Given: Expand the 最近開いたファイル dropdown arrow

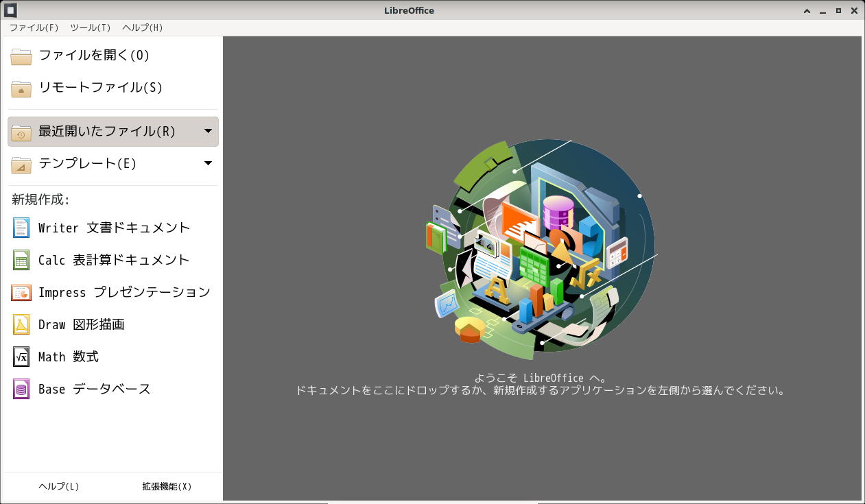Looking at the screenshot, I should coord(209,131).
